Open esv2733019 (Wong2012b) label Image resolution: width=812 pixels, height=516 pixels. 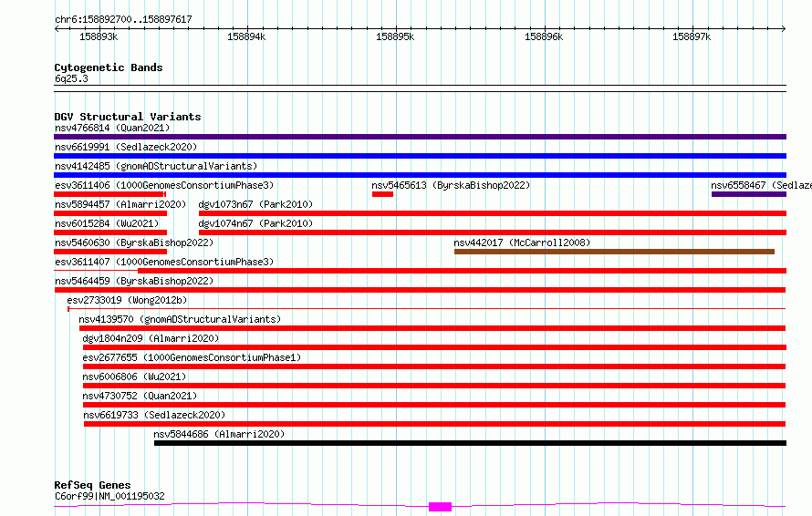pos(127,300)
